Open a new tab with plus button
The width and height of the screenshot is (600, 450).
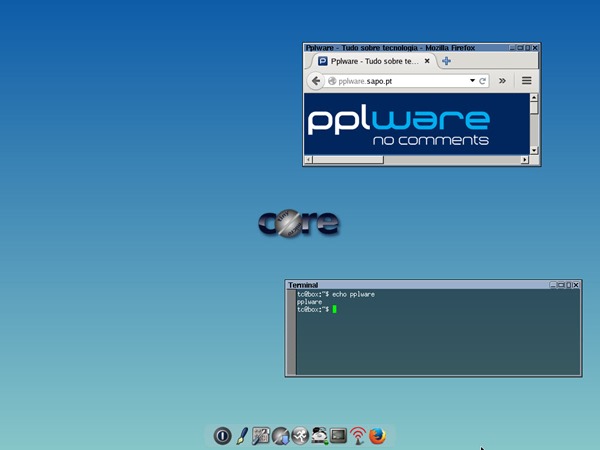click(446, 61)
